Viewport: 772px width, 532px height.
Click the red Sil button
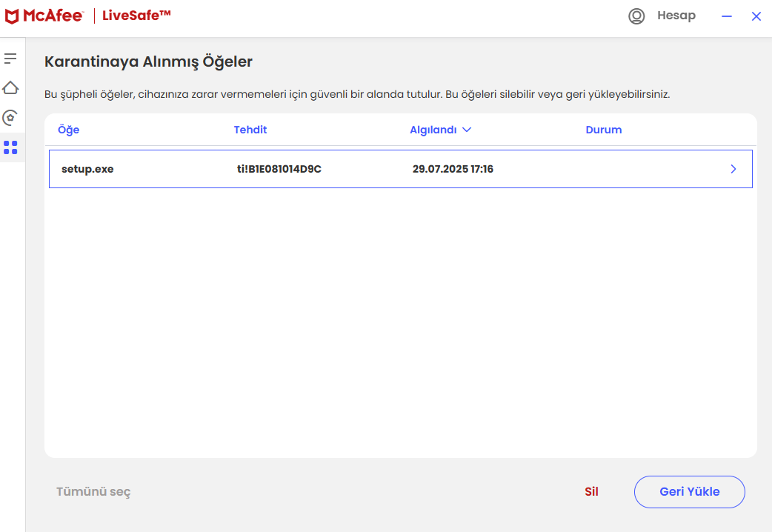(591, 491)
